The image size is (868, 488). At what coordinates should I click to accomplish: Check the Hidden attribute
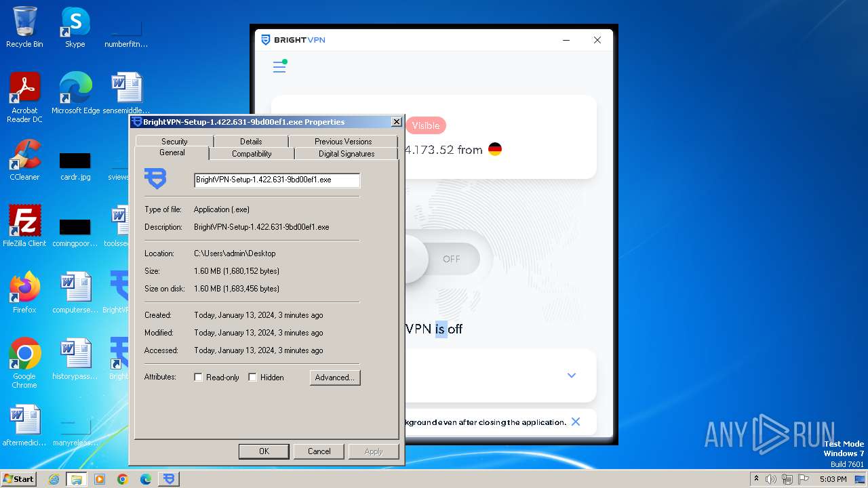click(x=252, y=378)
